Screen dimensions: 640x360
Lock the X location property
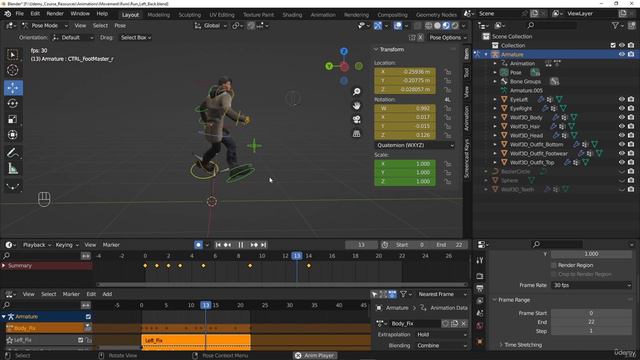coord(448,72)
